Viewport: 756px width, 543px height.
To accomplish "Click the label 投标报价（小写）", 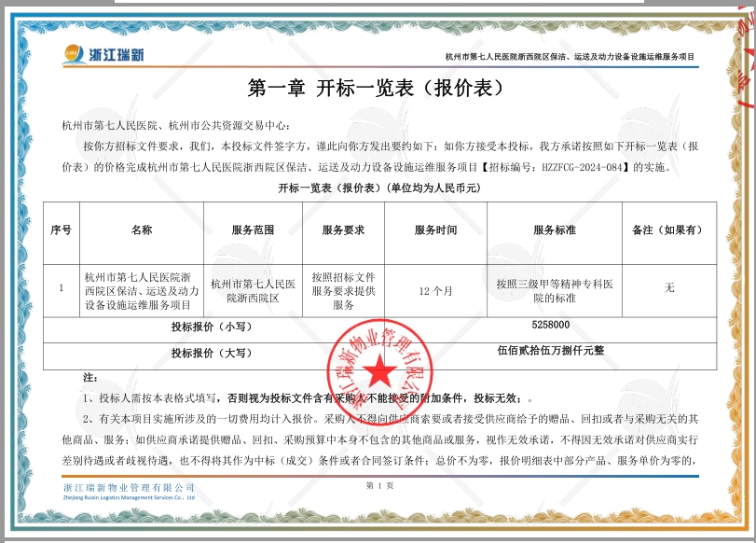I will click(x=213, y=327).
